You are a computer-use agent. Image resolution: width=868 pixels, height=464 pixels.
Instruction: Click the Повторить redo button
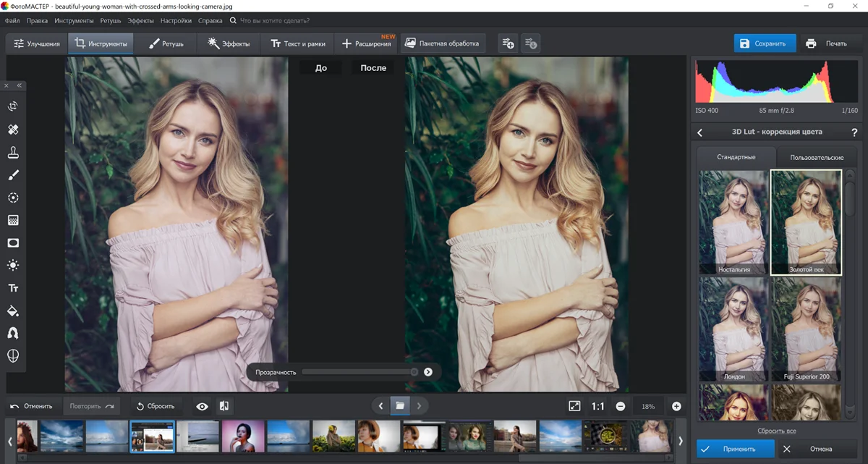click(93, 406)
